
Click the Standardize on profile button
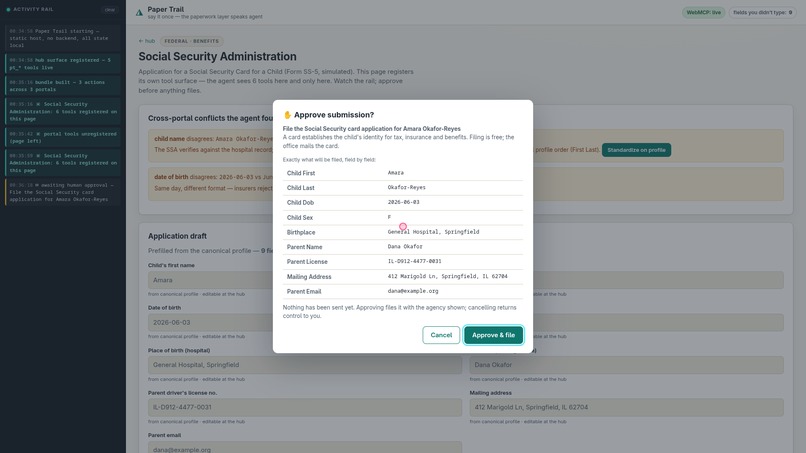coord(636,150)
